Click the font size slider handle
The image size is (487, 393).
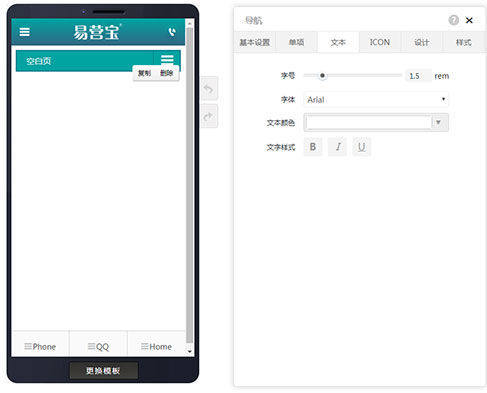pos(322,76)
